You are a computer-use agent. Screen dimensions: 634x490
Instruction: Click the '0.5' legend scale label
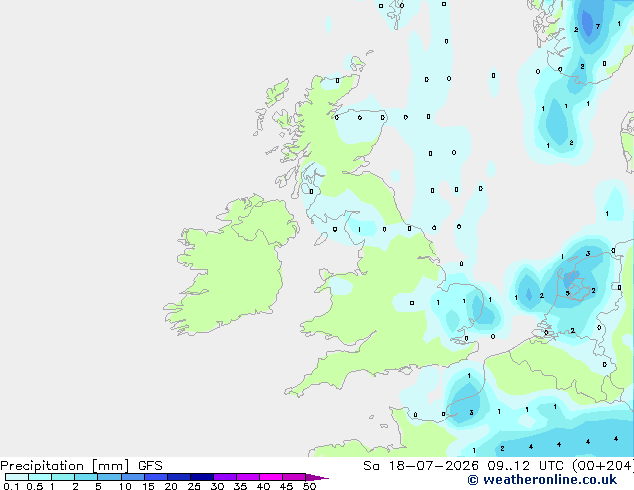(35, 486)
